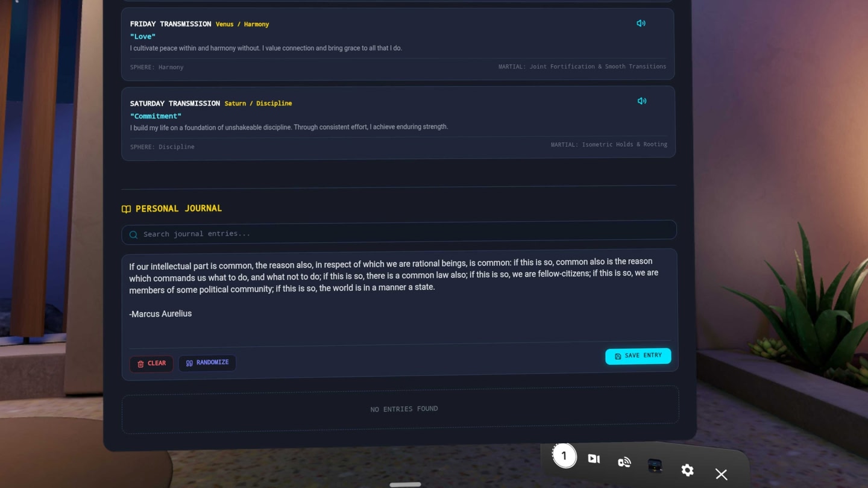Click the Friday Transmission heading

point(171,24)
